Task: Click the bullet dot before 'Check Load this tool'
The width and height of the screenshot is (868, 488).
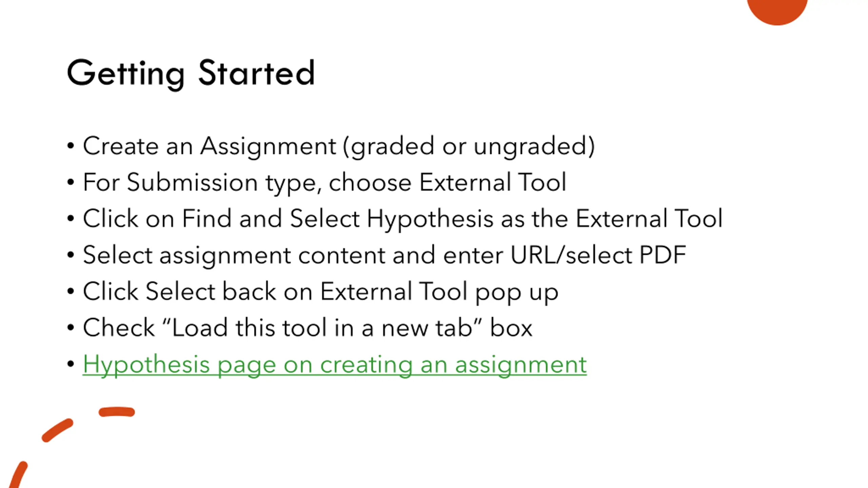Action: pyautogui.click(x=71, y=328)
